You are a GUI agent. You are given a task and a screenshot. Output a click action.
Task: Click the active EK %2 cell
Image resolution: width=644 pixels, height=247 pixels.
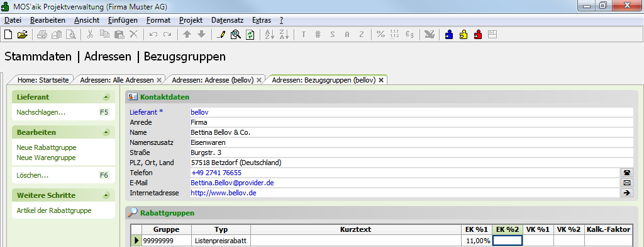point(508,241)
